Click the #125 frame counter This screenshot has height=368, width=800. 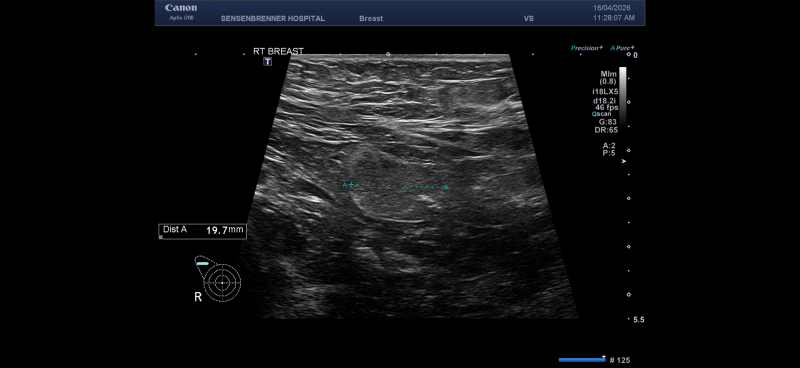[x=620, y=360]
